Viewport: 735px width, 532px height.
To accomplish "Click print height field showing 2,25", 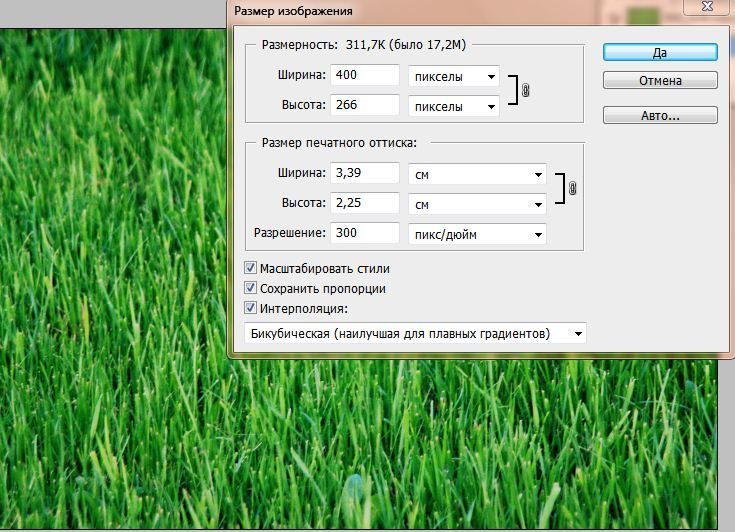I will 365,203.
